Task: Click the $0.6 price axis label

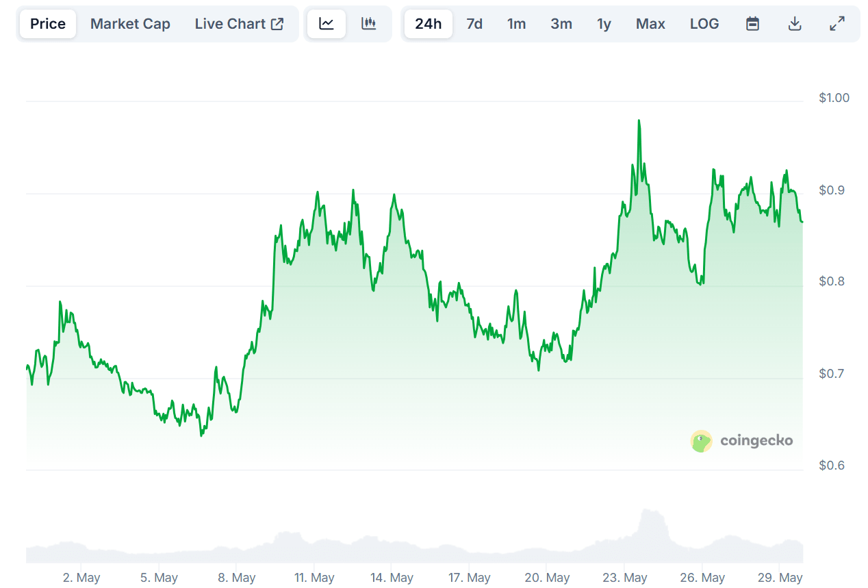Action: coord(831,465)
